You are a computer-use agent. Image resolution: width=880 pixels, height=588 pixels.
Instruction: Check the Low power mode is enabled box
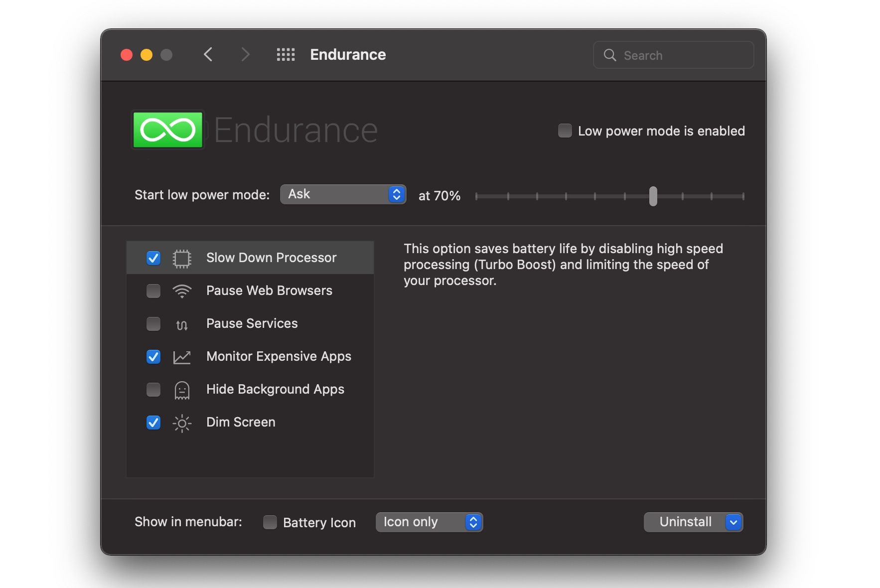click(x=564, y=131)
